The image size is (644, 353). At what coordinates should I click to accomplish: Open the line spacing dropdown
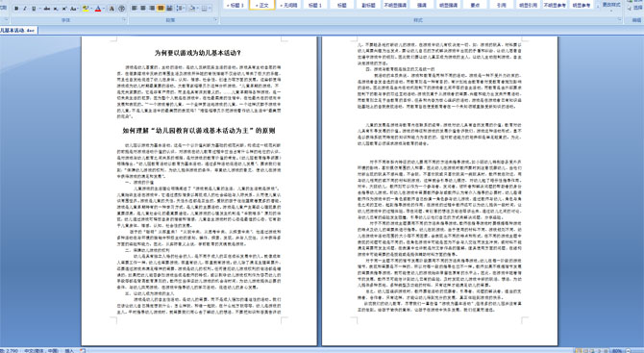(181, 9)
